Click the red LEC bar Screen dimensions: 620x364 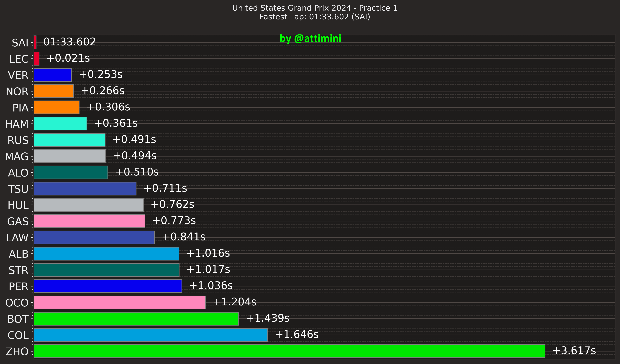pyautogui.click(x=36, y=58)
